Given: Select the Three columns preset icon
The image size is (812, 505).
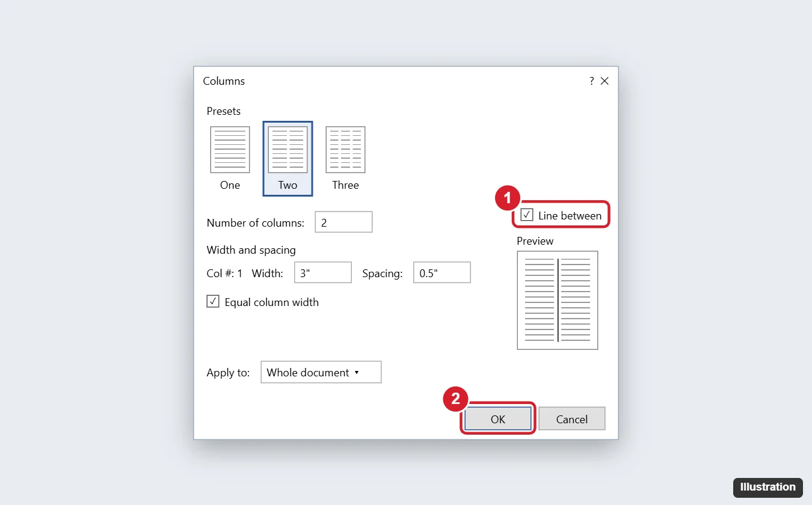Looking at the screenshot, I should click(x=345, y=150).
